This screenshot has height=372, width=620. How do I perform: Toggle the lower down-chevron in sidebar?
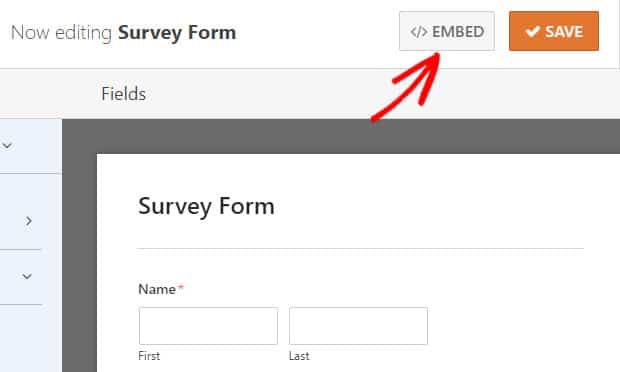point(27,276)
